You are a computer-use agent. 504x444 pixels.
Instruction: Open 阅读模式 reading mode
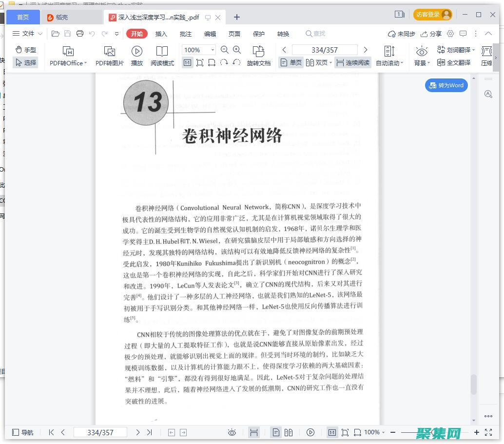(162, 55)
